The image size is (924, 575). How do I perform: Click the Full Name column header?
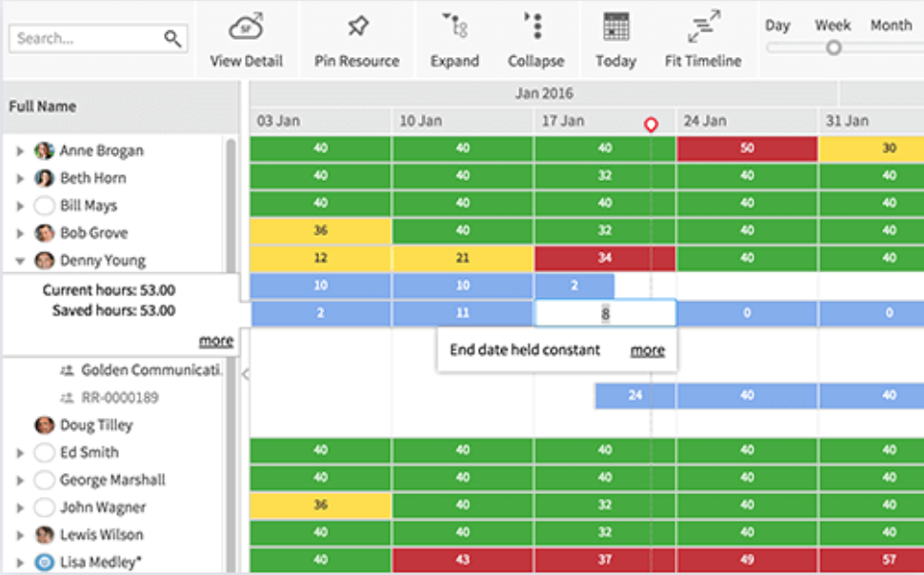(x=43, y=107)
